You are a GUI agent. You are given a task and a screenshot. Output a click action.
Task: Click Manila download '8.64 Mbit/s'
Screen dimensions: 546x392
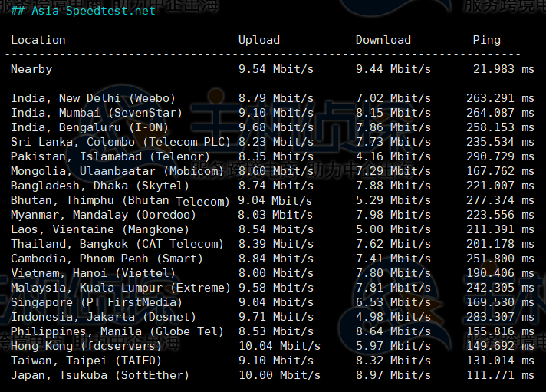point(393,333)
